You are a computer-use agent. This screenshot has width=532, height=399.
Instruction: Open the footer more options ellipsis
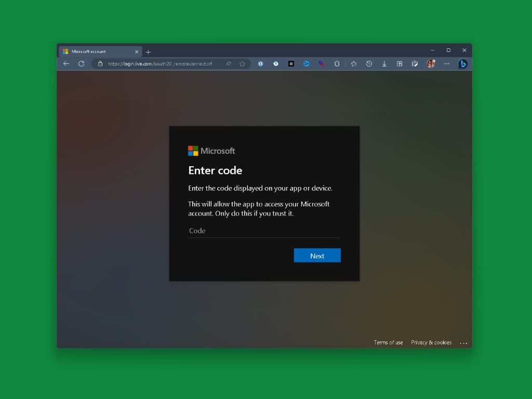(x=463, y=343)
